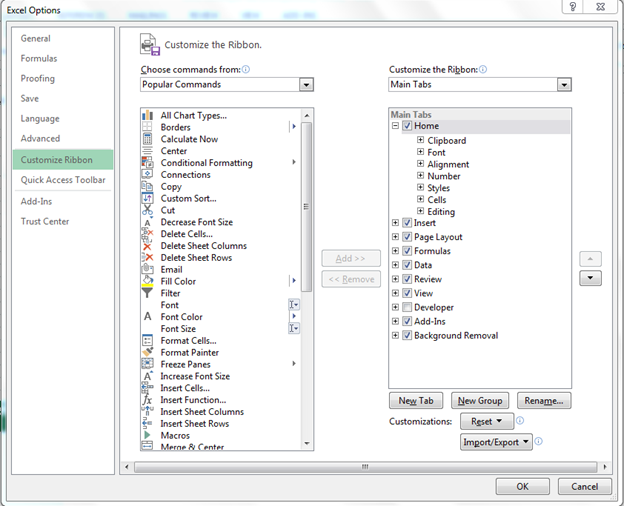Click the Format Cells icon
This screenshot has height=506, width=624.
point(147,340)
